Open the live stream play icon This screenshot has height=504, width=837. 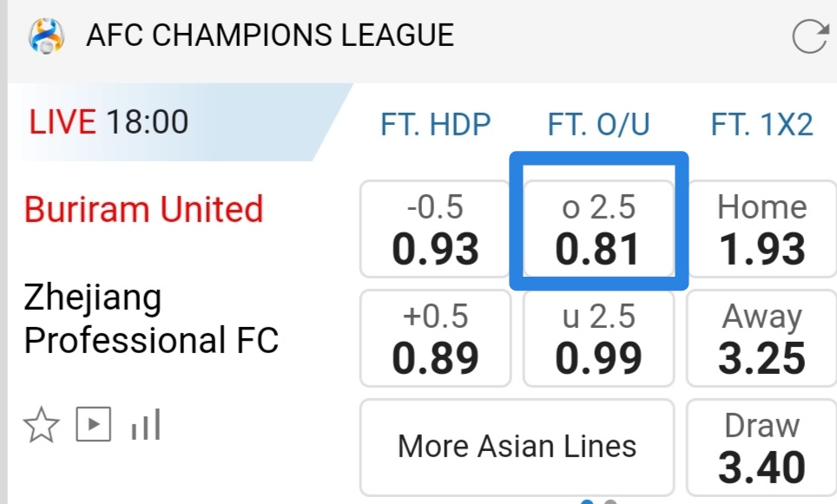pos(93,425)
